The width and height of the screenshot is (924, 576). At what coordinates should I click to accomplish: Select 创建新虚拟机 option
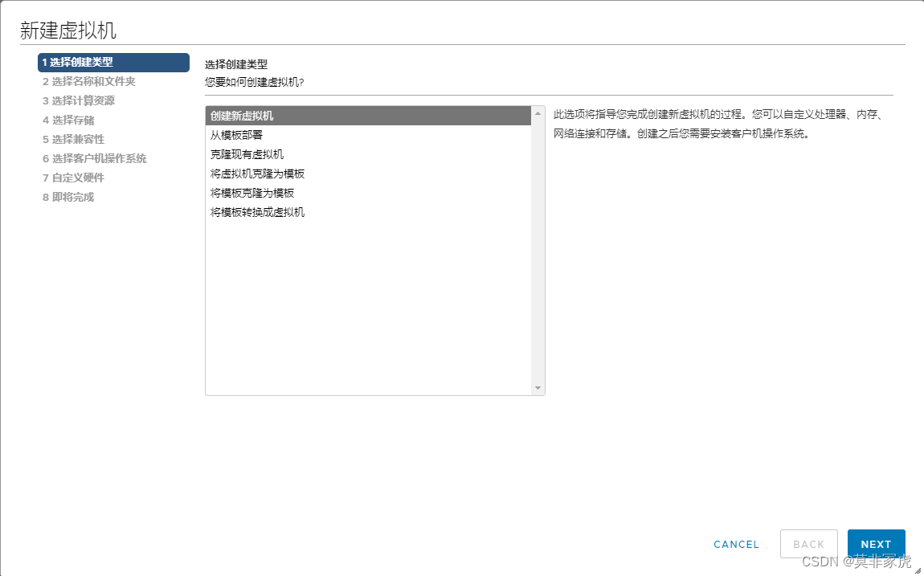point(368,116)
